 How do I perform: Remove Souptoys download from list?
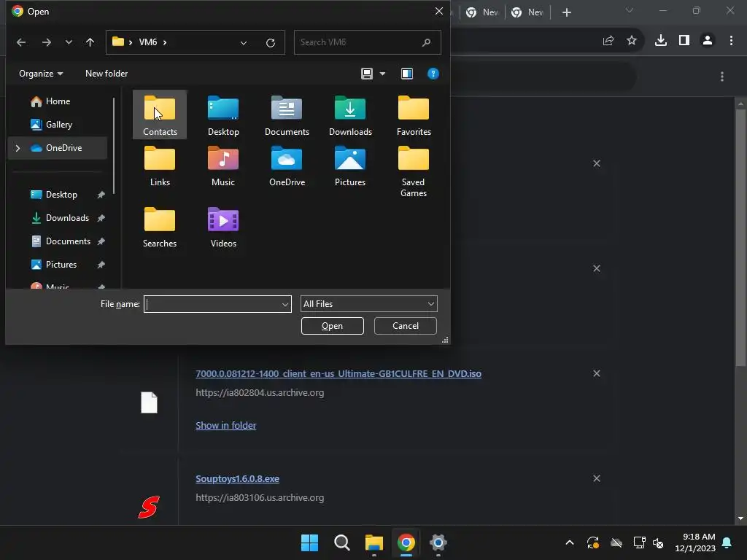pos(597,478)
